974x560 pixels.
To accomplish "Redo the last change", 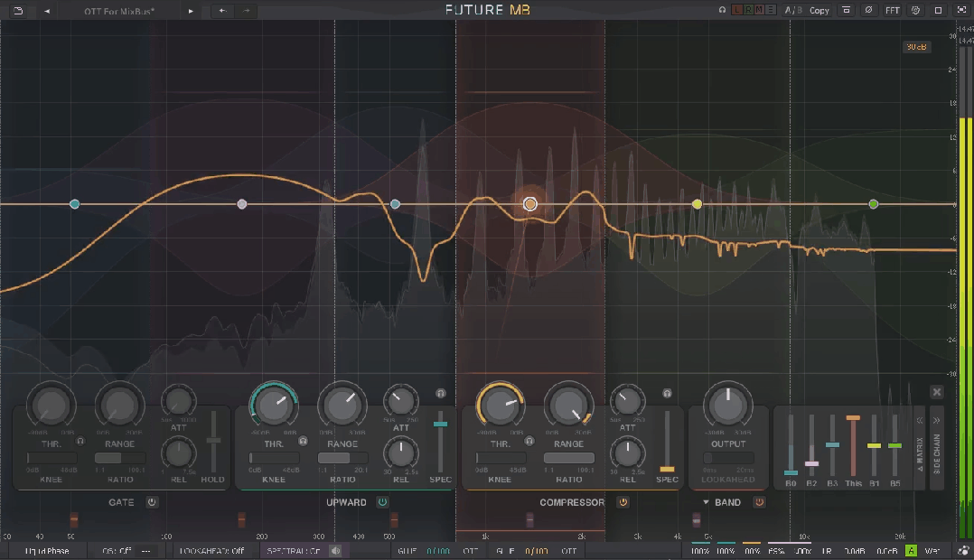I will coord(247,11).
